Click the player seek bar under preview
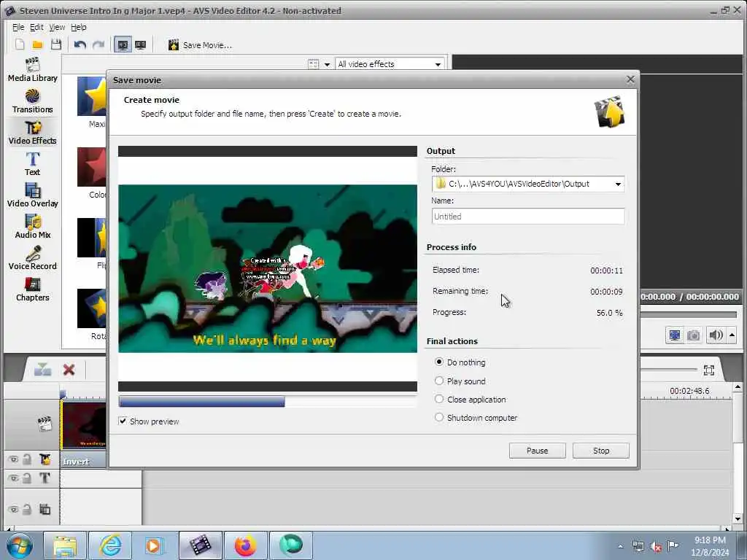 [689, 314]
